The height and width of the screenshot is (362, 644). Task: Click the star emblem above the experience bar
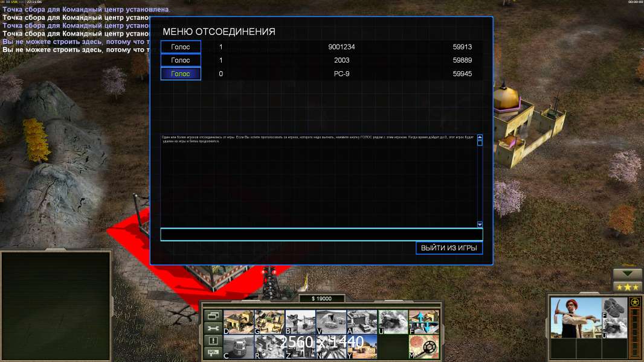pos(635,302)
